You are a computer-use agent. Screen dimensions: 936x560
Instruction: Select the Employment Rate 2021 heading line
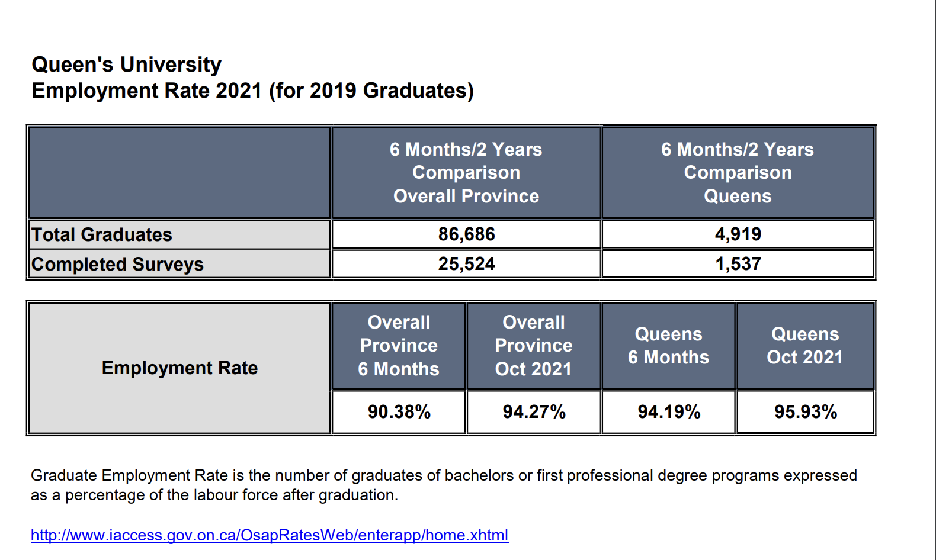tap(253, 91)
